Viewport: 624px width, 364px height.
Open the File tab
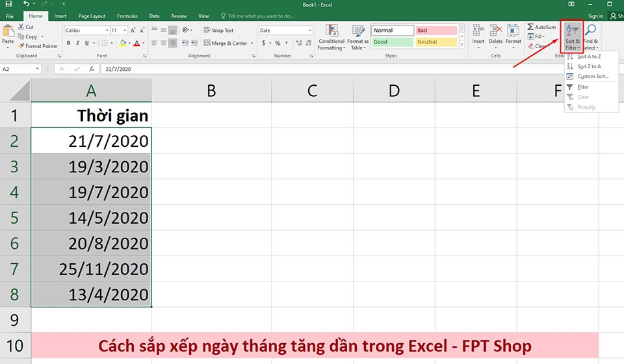pyautogui.click(x=10, y=16)
